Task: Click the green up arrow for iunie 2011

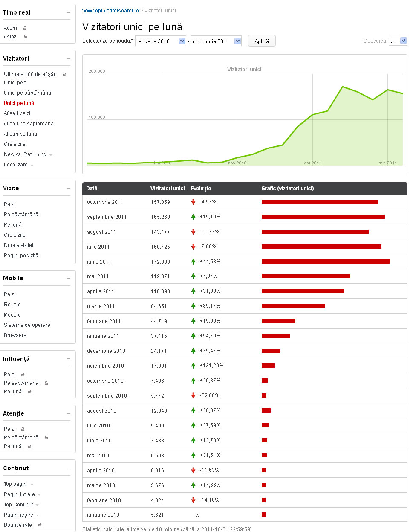Action: pyautogui.click(x=193, y=262)
